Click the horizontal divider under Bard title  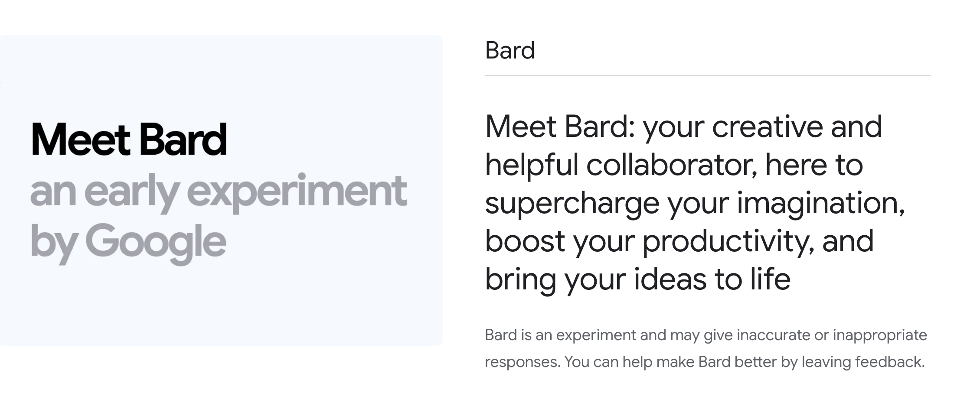click(707, 76)
